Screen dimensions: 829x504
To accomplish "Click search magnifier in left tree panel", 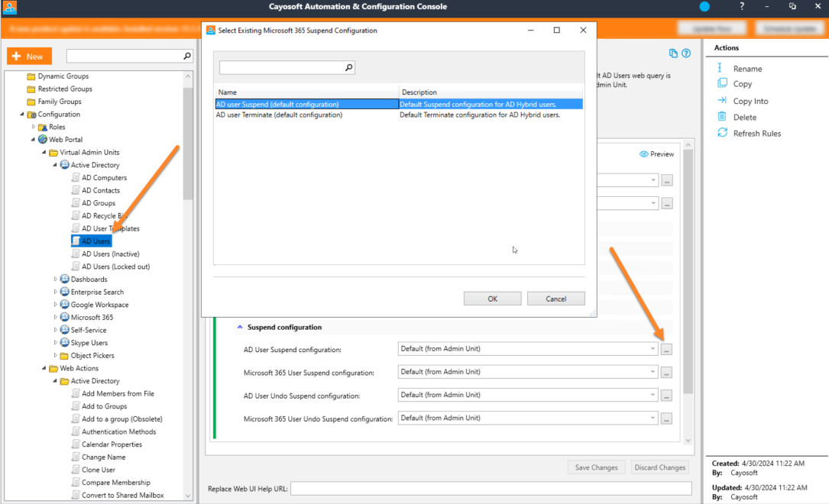I will tap(187, 56).
